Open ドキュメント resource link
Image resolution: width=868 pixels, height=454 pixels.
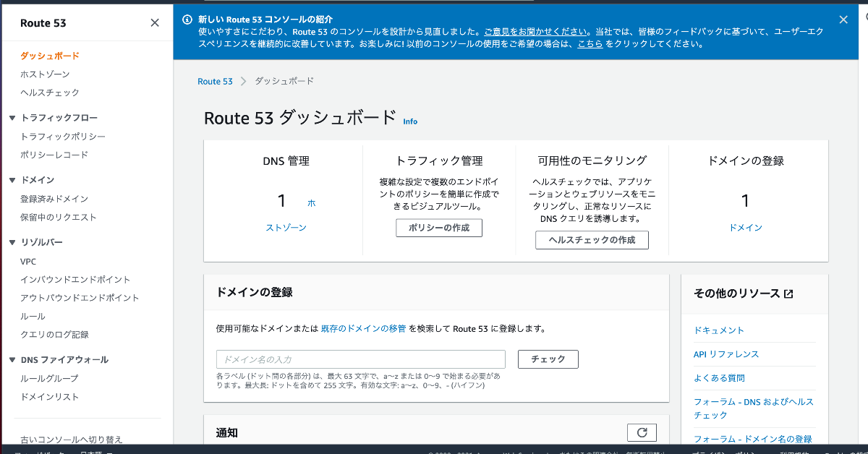click(719, 330)
